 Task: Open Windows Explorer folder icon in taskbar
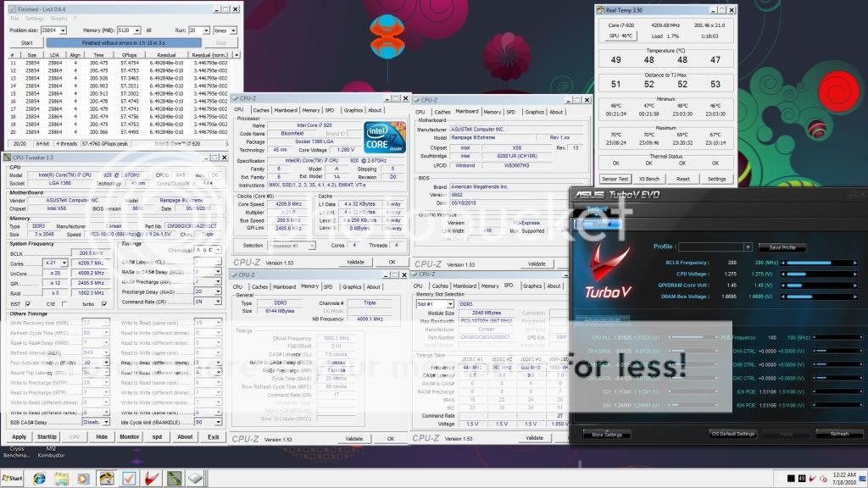point(62,478)
